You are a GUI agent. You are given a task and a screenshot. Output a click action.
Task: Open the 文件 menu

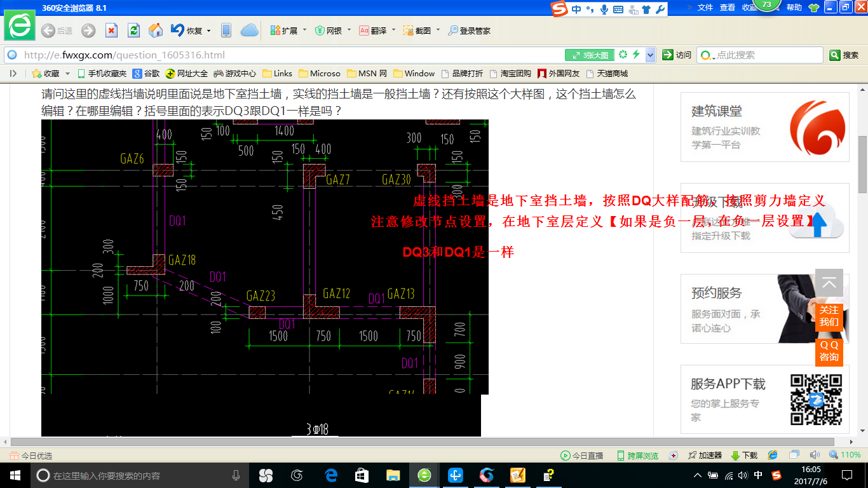(705, 8)
